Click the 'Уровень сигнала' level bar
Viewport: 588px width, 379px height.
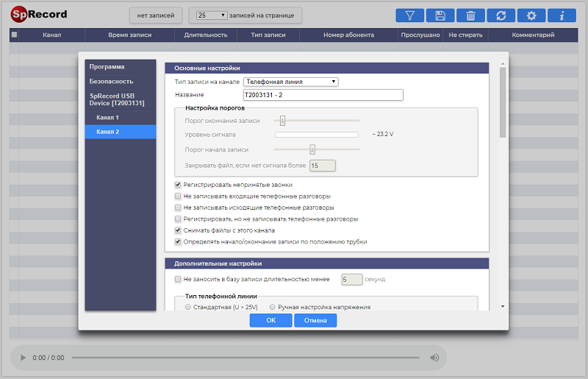[317, 135]
